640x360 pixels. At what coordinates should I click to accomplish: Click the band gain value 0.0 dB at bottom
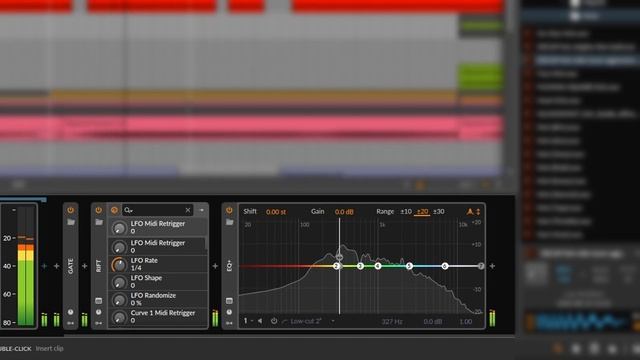point(433,322)
